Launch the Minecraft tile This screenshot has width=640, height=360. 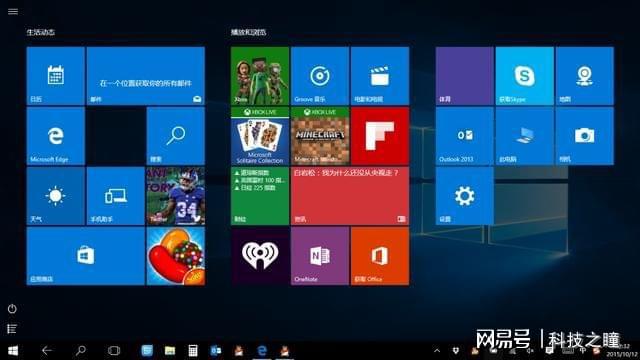point(320,136)
